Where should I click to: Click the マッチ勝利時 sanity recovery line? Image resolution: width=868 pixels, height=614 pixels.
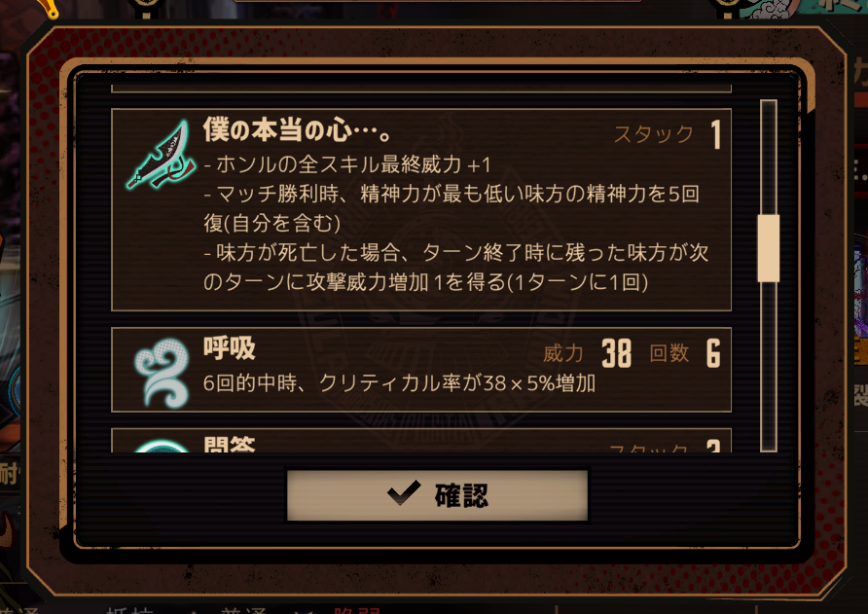[452, 208]
